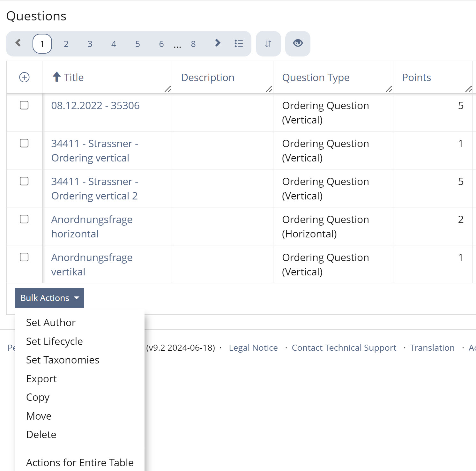Collapse the Bulk Actions dropdown
The height and width of the screenshot is (471, 476).
point(50,298)
